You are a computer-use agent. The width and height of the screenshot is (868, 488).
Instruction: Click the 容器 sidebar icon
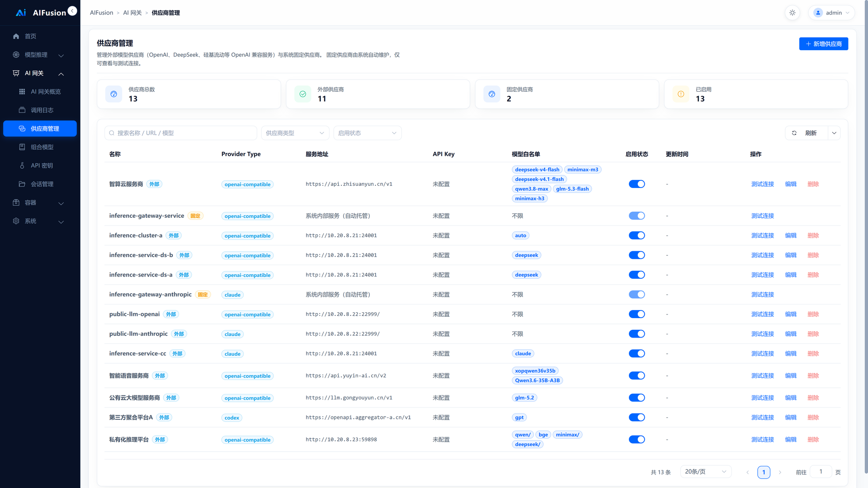16,203
